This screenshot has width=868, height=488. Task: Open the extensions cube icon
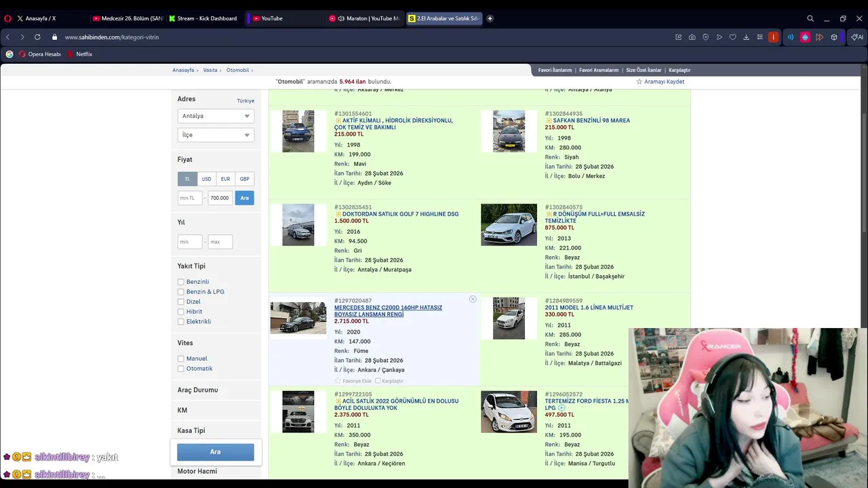[x=834, y=37]
